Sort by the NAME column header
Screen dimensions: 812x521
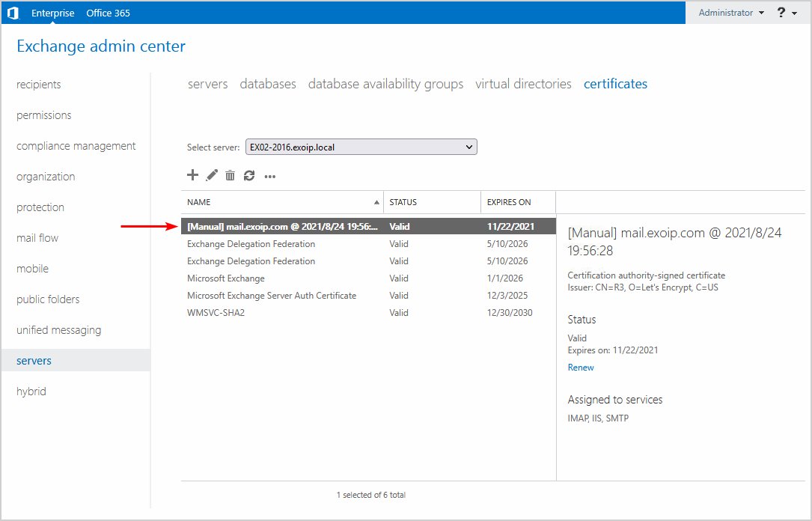coord(282,202)
